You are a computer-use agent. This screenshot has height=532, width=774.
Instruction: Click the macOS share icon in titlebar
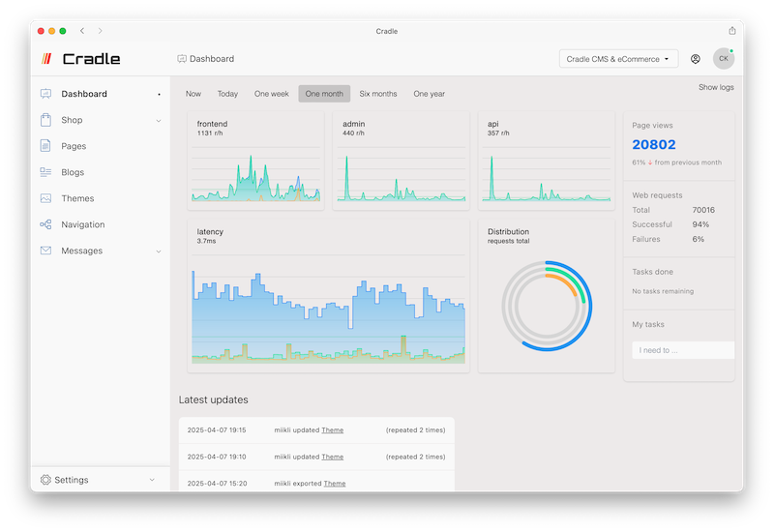click(x=731, y=31)
